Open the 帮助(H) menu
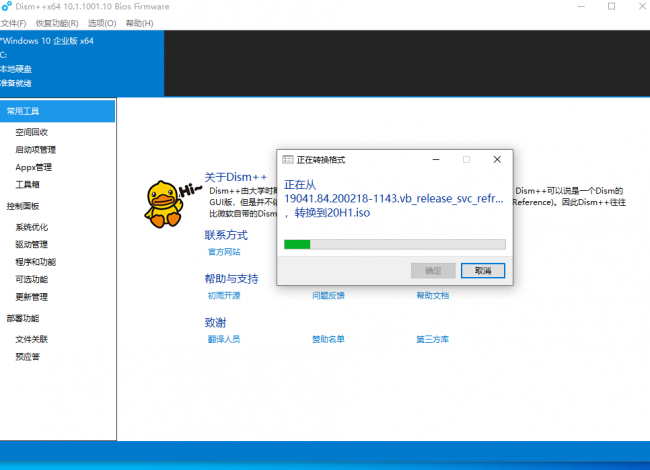 pos(139,23)
